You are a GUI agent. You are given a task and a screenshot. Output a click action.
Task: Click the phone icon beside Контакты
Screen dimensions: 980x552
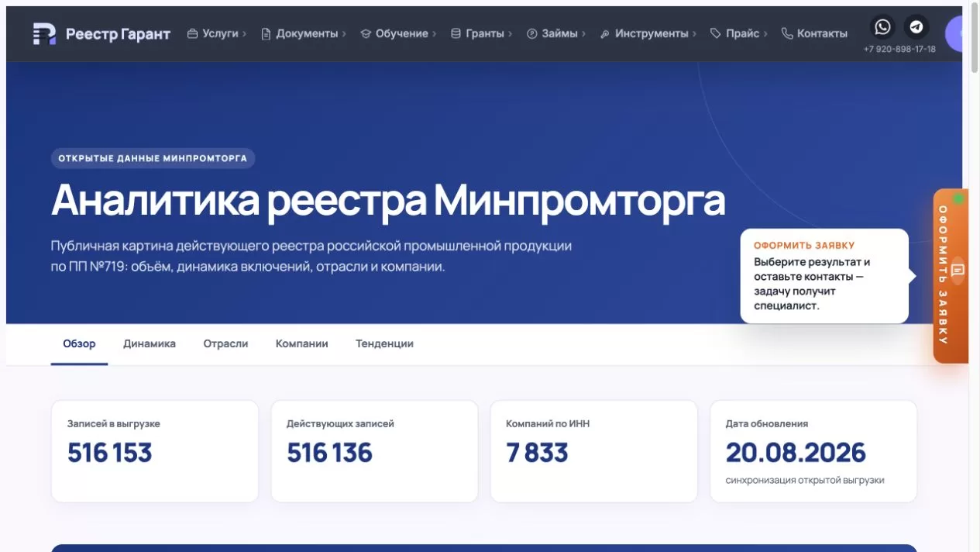pos(787,34)
